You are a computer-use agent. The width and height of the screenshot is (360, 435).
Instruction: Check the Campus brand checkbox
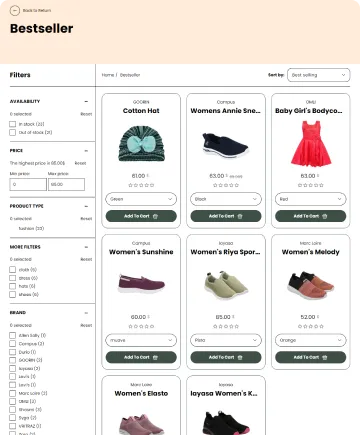click(x=13, y=344)
